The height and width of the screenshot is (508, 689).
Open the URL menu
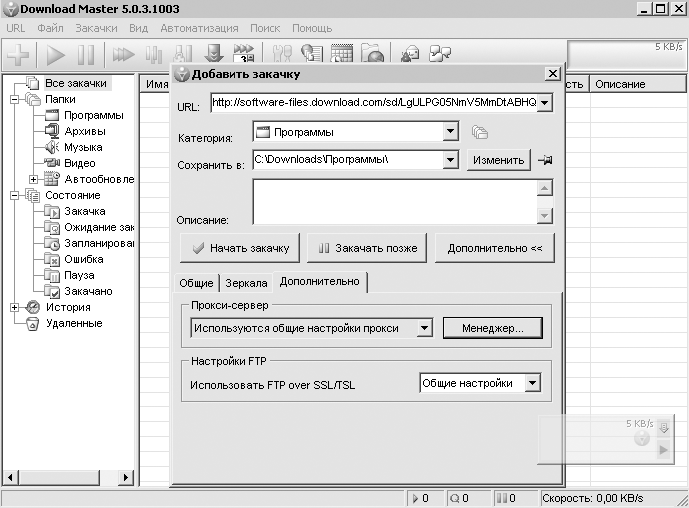[15, 29]
